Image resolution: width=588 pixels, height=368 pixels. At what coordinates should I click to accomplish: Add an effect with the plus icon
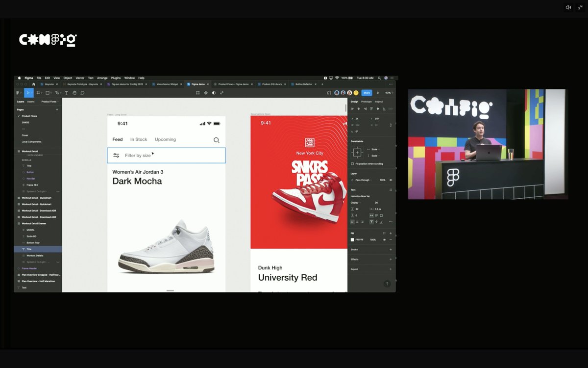point(391,259)
